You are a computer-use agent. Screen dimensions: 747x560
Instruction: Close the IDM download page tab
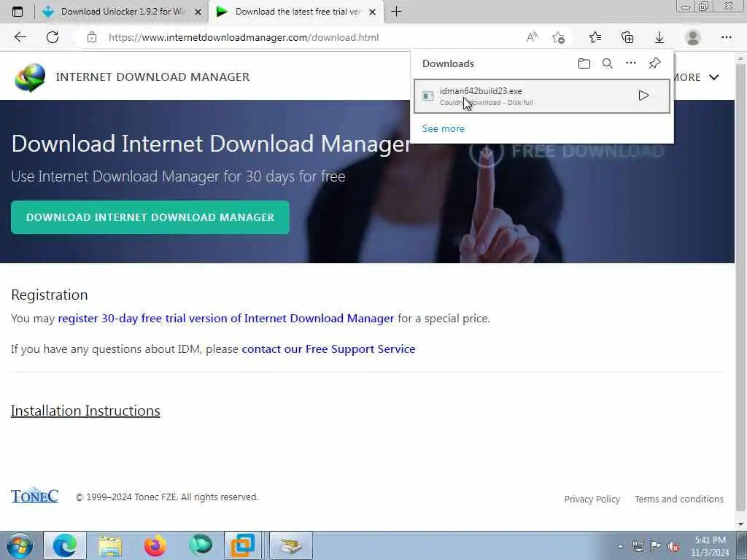(373, 12)
